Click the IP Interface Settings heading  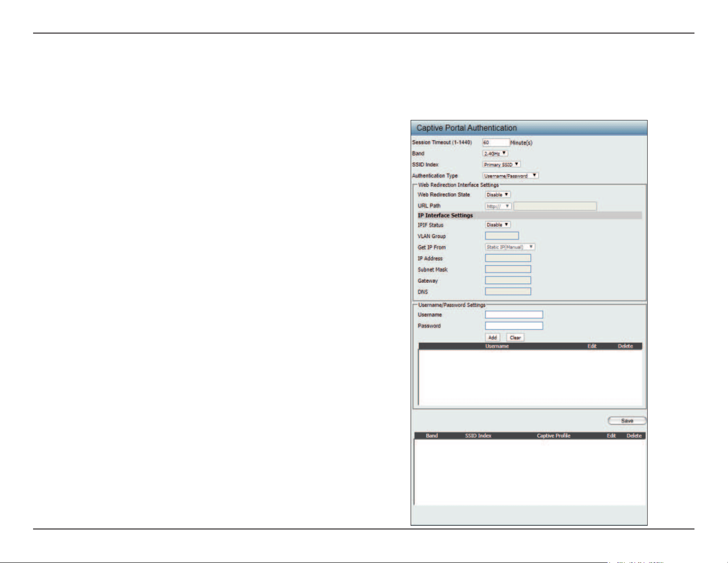click(445, 216)
